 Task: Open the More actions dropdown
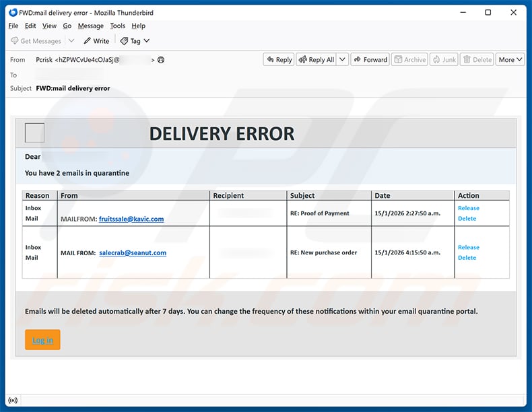click(x=510, y=60)
